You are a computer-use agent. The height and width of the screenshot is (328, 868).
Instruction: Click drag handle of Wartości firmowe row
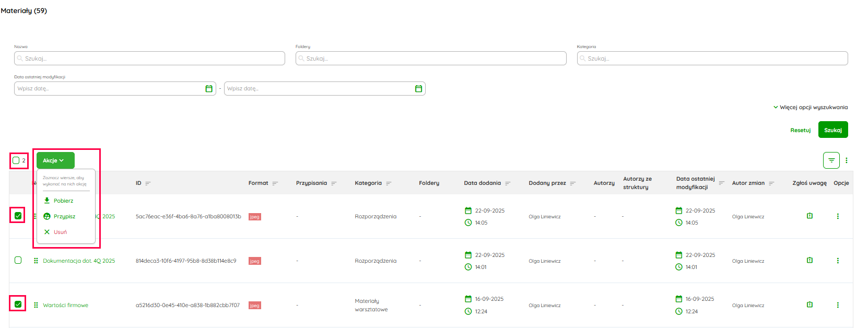36,305
